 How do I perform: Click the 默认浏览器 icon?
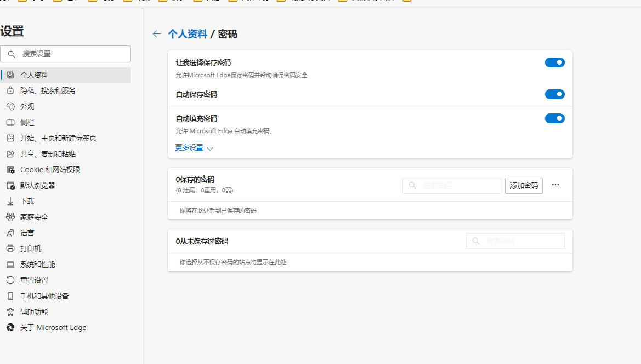tap(10, 185)
